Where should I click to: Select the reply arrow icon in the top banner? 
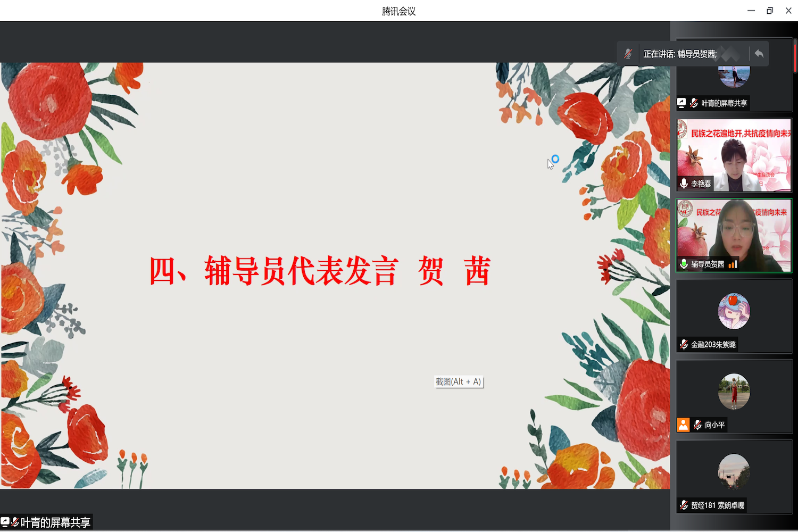pyautogui.click(x=759, y=53)
